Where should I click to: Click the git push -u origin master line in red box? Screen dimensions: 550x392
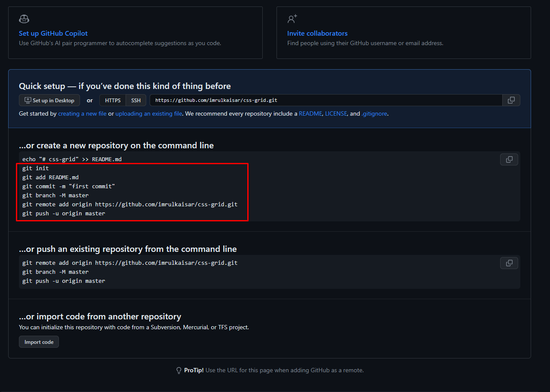[x=64, y=213]
